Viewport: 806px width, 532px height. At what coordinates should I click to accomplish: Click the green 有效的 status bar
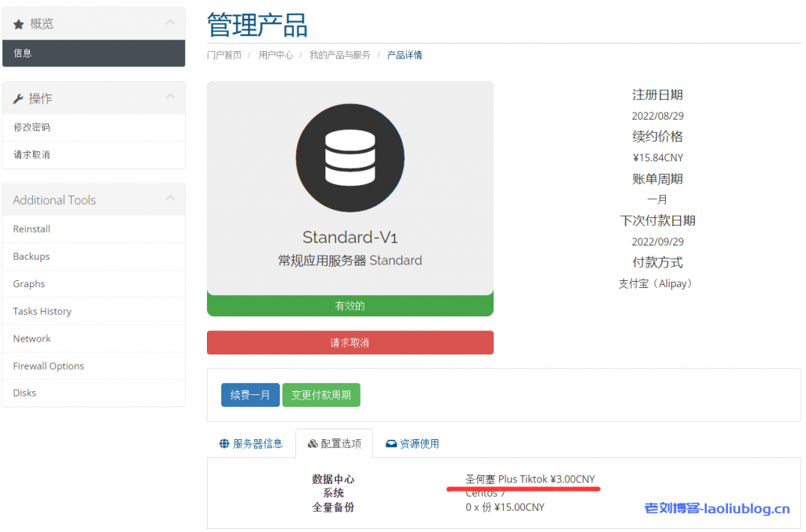pos(349,305)
